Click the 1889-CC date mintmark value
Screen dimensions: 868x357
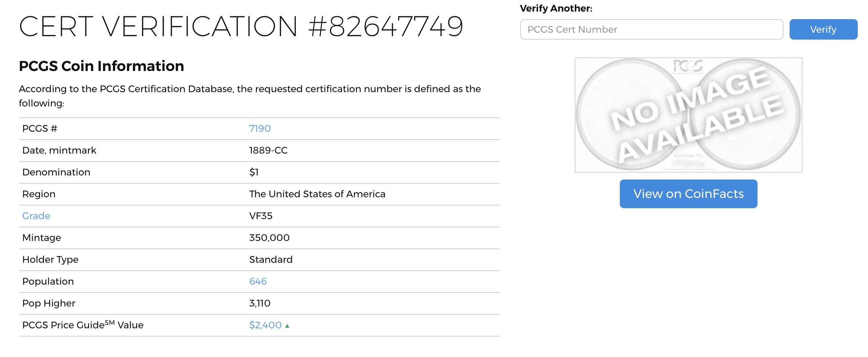click(x=268, y=151)
